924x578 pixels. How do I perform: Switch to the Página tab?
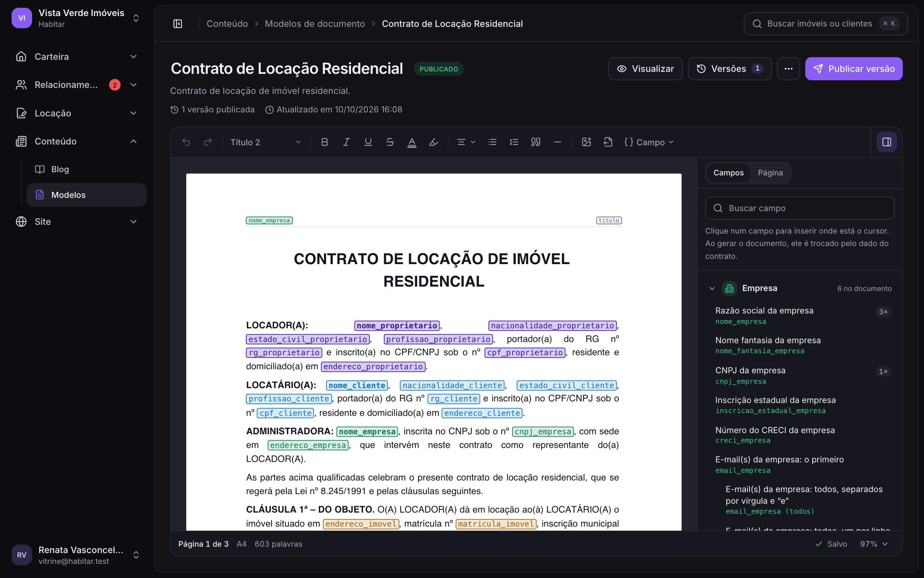(770, 173)
